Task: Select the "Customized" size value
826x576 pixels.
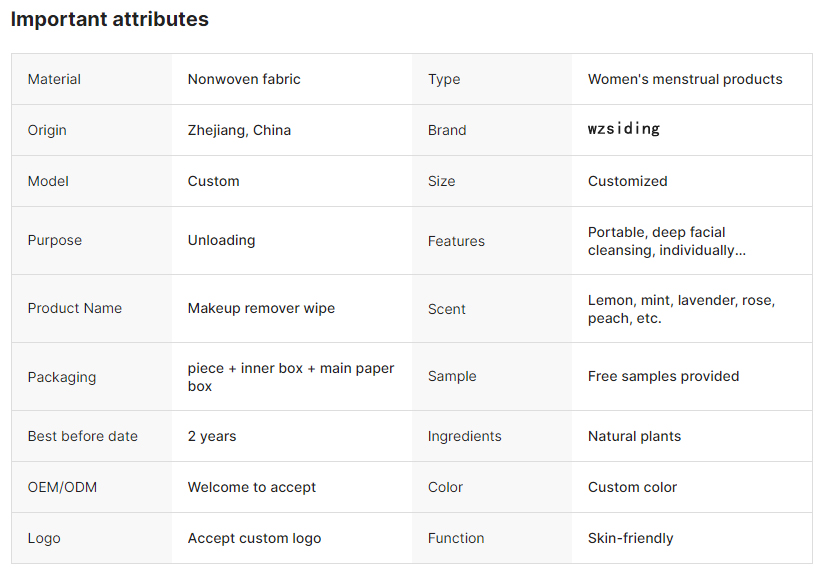Action: [627, 181]
